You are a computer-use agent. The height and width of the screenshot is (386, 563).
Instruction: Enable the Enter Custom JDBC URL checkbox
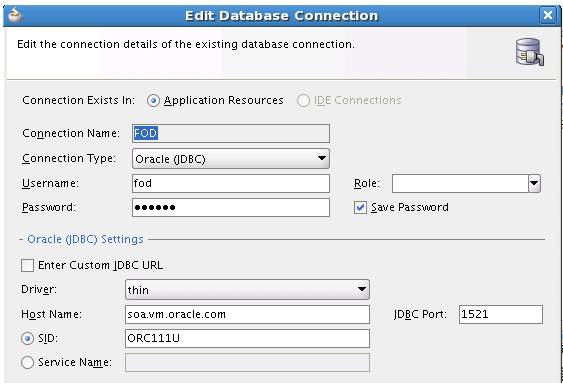click(27, 266)
